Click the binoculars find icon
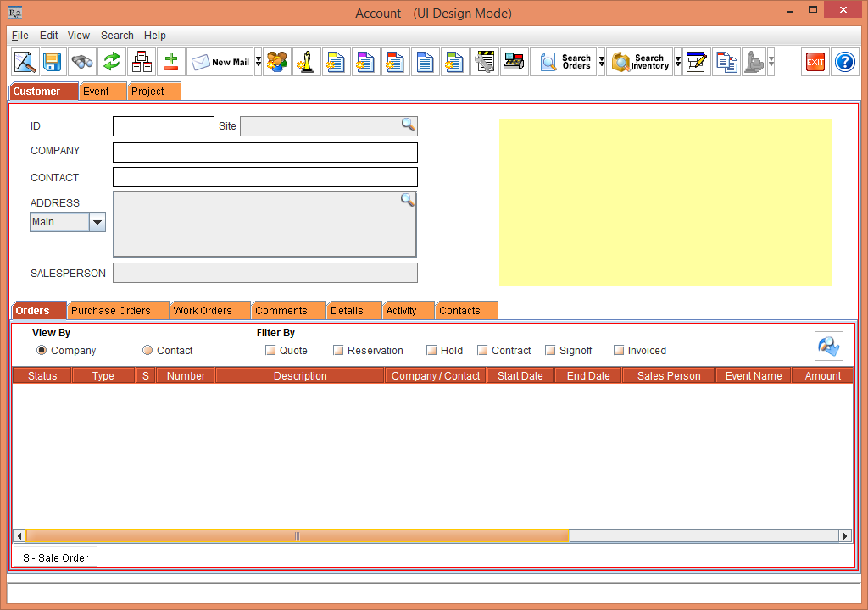The image size is (868, 610). click(82, 63)
